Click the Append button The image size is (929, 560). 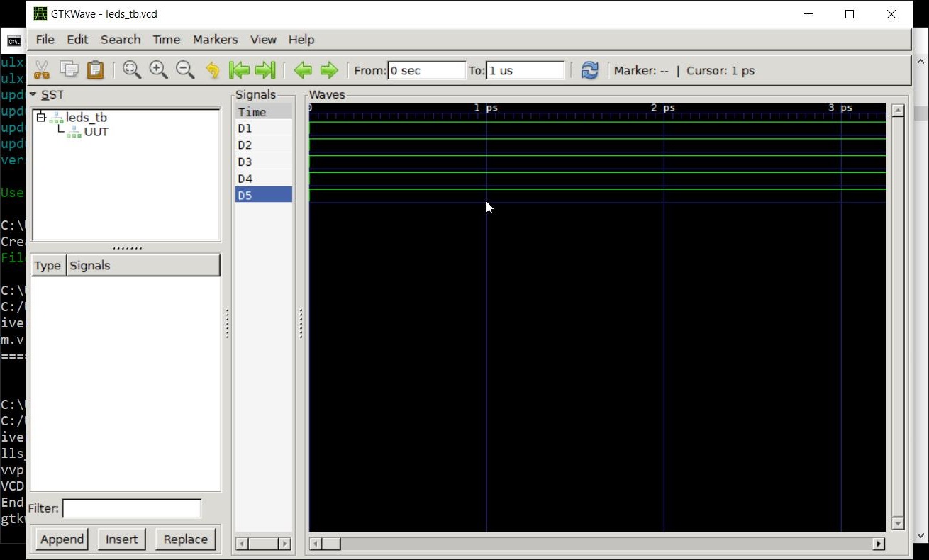click(x=62, y=539)
